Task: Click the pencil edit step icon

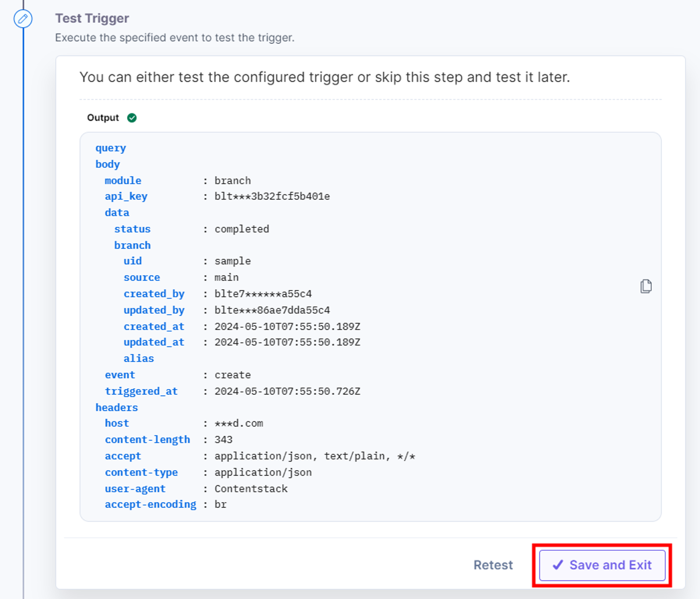Action: click(23, 19)
